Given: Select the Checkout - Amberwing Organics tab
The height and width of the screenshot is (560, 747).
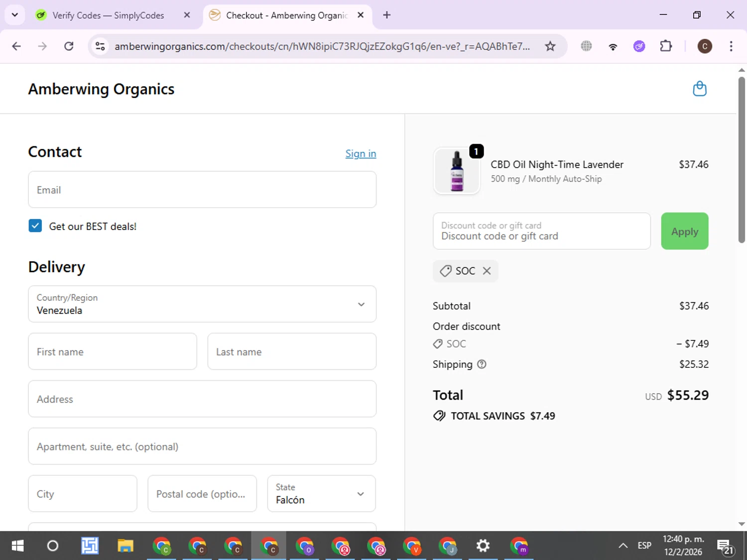Looking at the screenshot, I should pos(286,15).
